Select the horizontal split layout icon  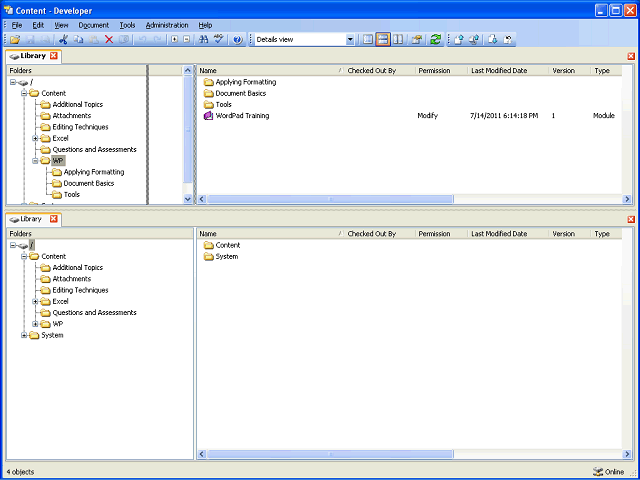383,40
